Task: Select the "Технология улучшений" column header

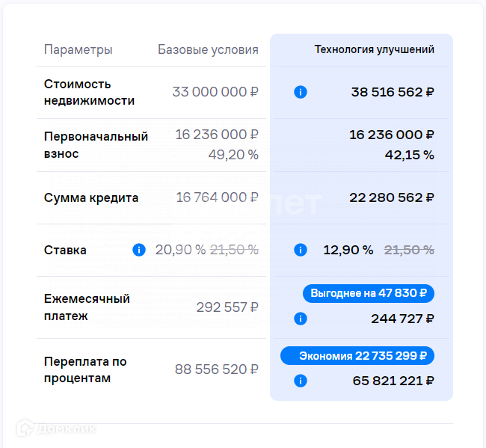Action: coord(374,50)
